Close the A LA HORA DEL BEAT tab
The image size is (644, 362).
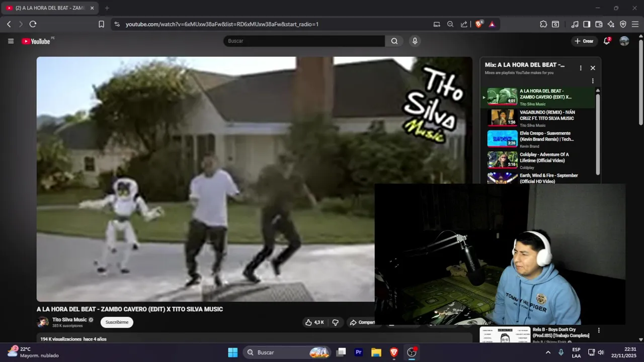coord(92,8)
